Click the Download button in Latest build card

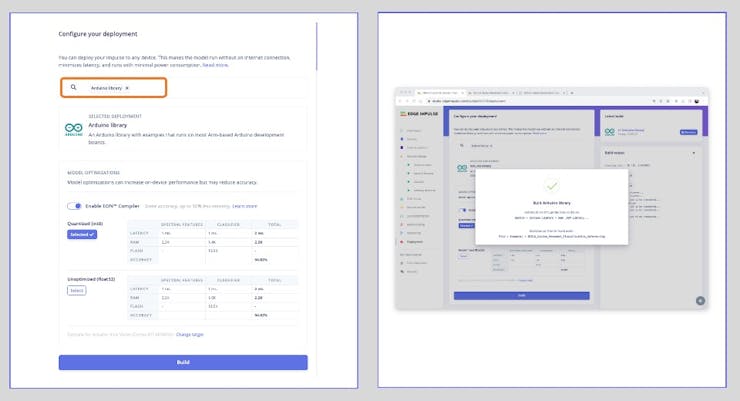tap(688, 132)
